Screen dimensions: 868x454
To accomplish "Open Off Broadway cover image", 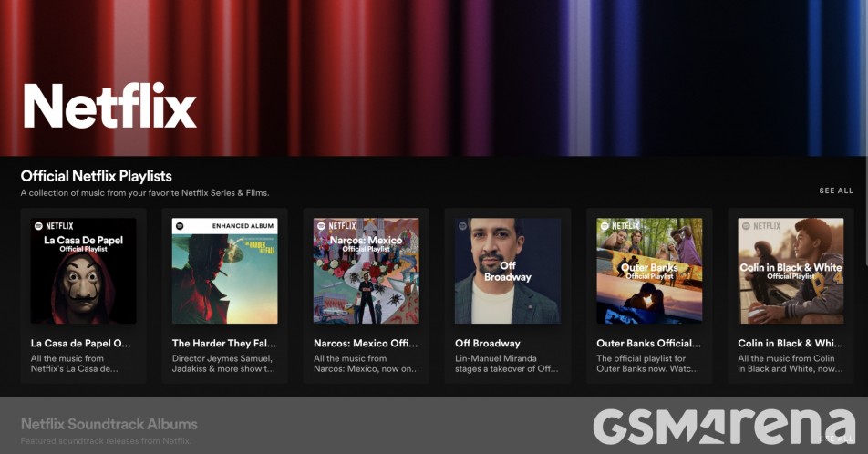I will click(508, 271).
